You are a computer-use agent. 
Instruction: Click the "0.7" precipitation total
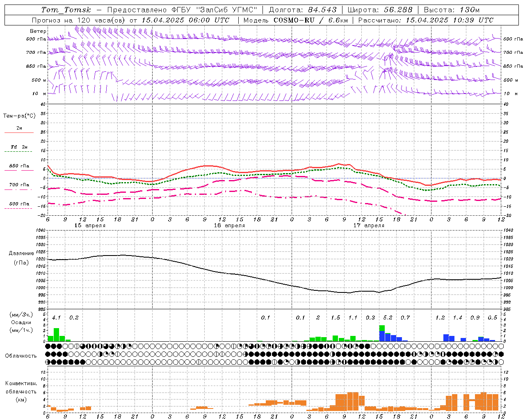pos(405,317)
